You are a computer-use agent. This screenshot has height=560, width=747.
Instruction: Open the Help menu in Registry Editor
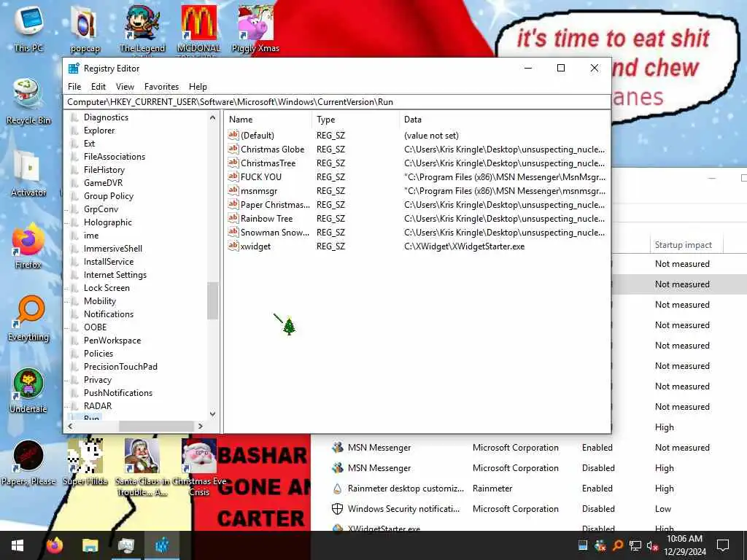[x=198, y=87]
